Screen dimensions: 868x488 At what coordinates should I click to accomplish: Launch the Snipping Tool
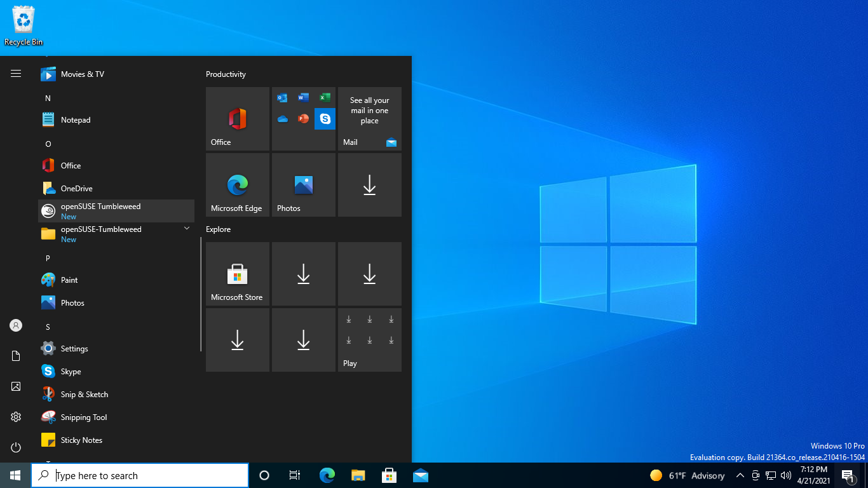(x=116, y=417)
